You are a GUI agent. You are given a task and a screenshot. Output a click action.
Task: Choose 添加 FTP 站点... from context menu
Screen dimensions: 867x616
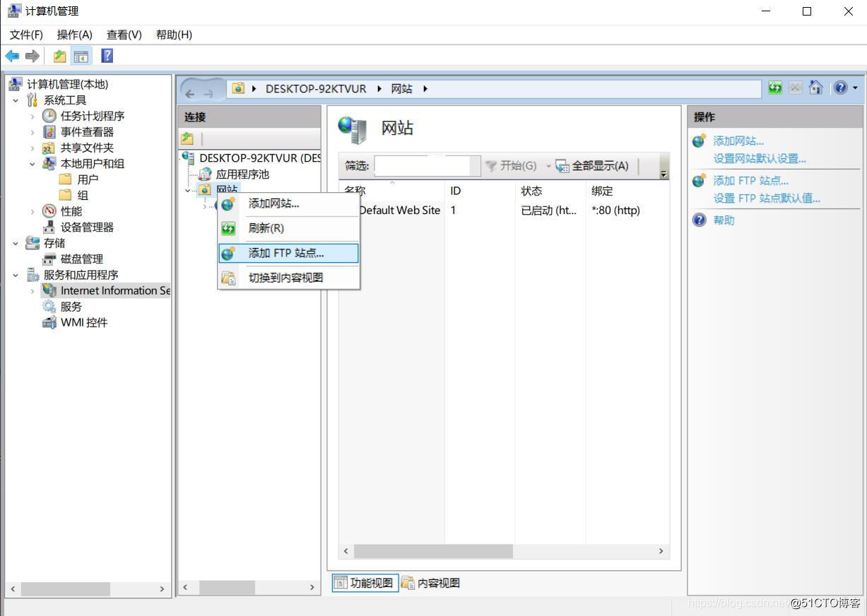click(288, 253)
